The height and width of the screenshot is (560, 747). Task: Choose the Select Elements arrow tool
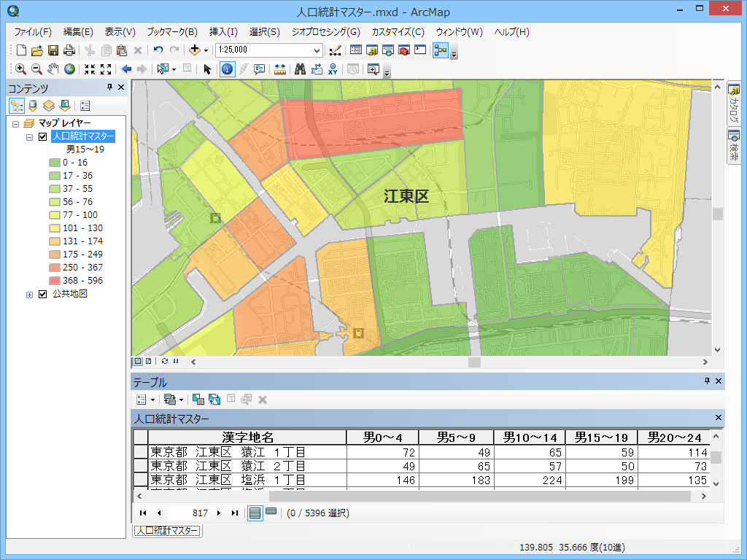206,69
